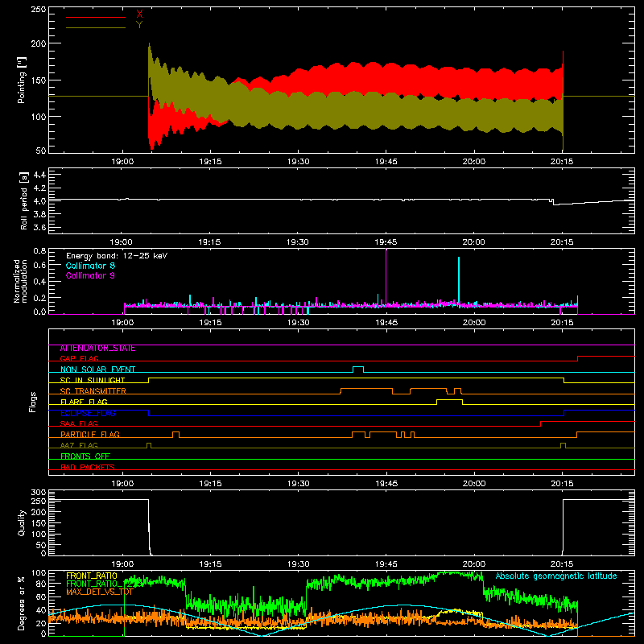Viewport: 644px width, 644px height.
Task: Click the 'Absolute geomagnetic latitude' label
Action: pyautogui.click(x=556, y=576)
